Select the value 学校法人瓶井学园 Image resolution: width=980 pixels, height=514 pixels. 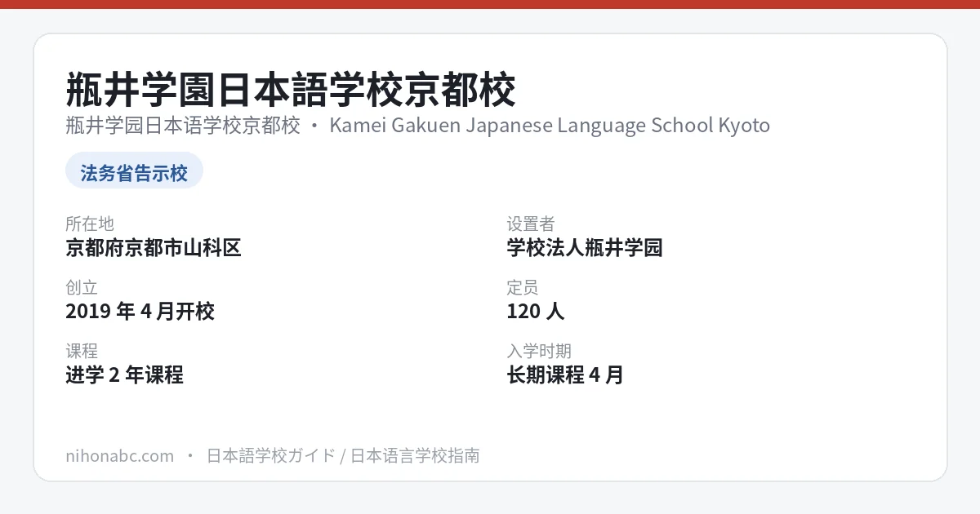pyautogui.click(x=585, y=247)
